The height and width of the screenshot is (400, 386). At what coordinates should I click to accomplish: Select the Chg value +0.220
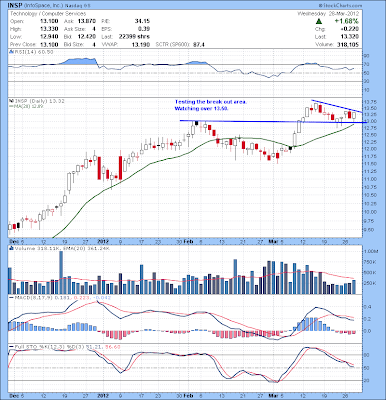(350, 29)
